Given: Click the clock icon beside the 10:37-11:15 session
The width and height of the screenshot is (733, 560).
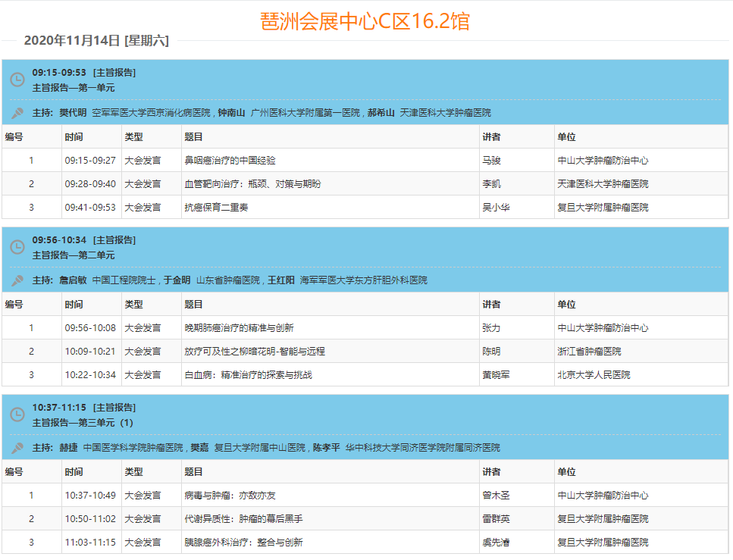Looking at the screenshot, I should pyautogui.click(x=17, y=415).
